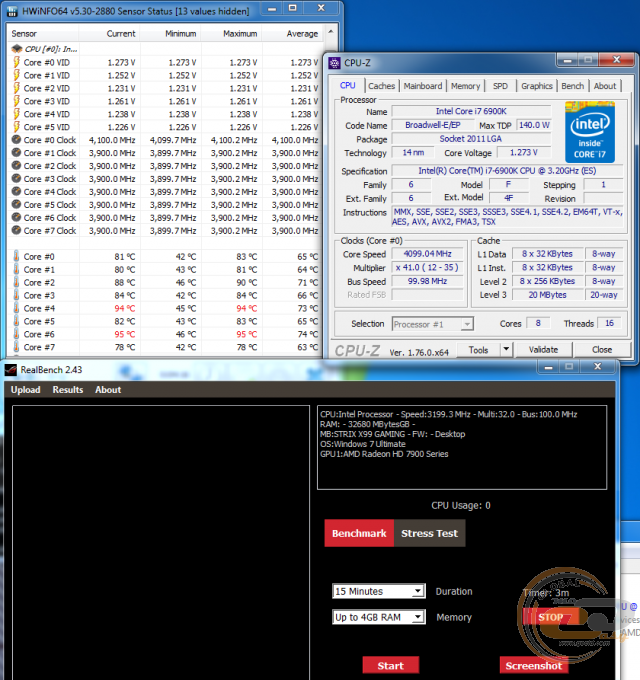Image resolution: width=640 pixels, height=680 pixels.
Task: Click the lightning icon beside Core #0 VID
Action: coord(16,62)
